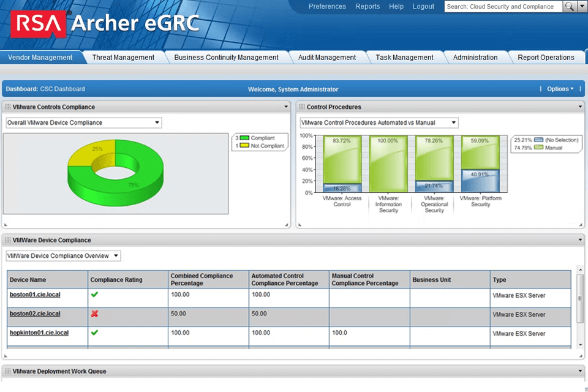The image size is (588, 392).
Task: Open the dashboard Options menu
Action: point(558,88)
